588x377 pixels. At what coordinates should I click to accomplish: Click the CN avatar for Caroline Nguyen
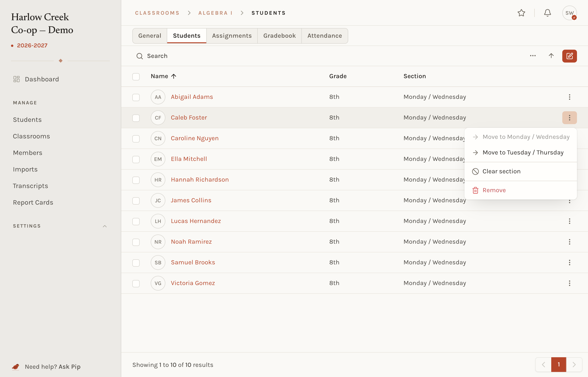(x=158, y=138)
